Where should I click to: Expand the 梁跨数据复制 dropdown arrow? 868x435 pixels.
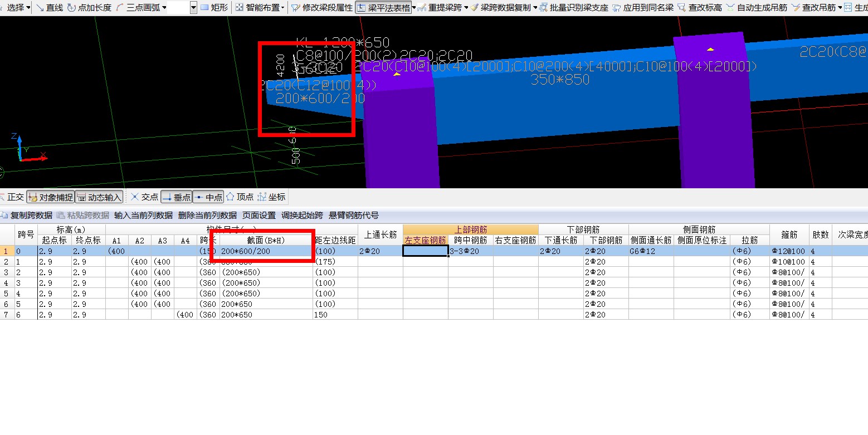point(535,8)
